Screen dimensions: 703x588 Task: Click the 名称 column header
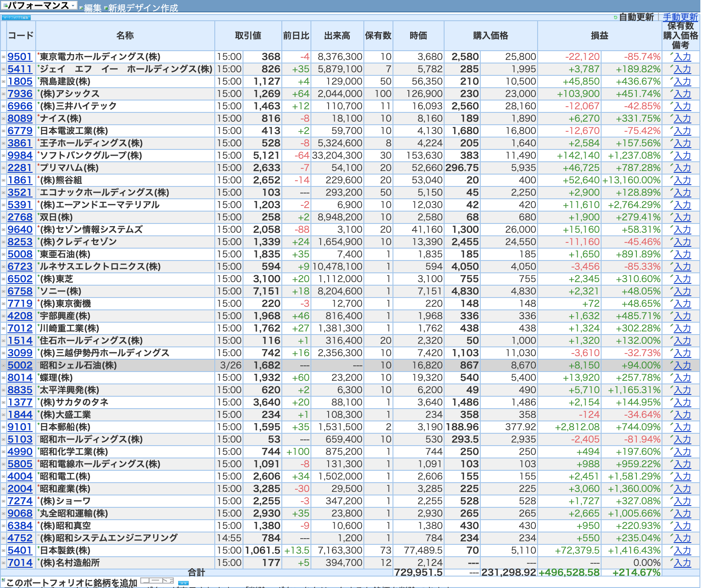coord(125,35)
